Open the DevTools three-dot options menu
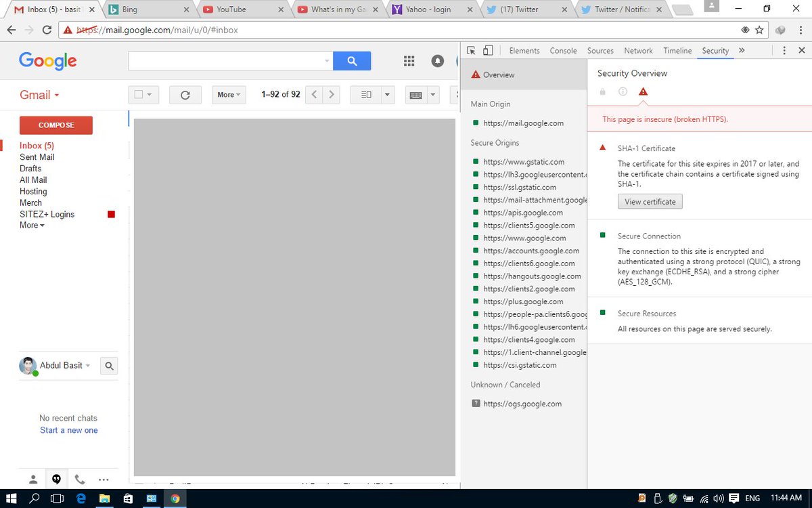Viewport: 812px width, 508px height. pos(784,51)
